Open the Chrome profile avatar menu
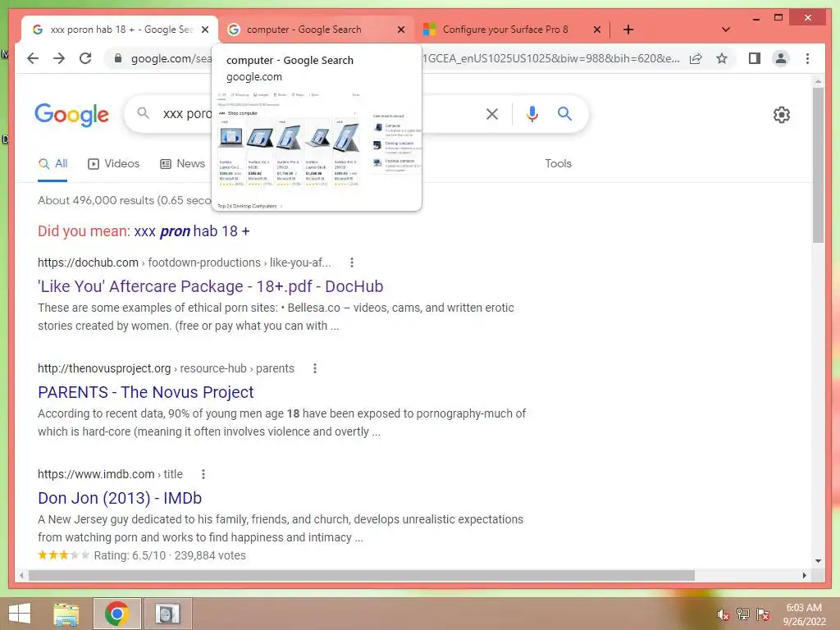The image size is (840, 630). coord(781,58)
